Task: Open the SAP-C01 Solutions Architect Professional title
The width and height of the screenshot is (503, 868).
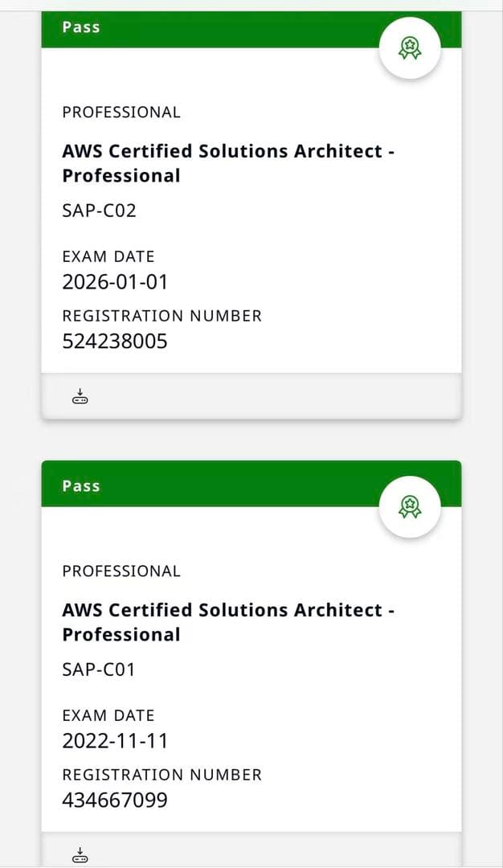Action: (227, 622)
